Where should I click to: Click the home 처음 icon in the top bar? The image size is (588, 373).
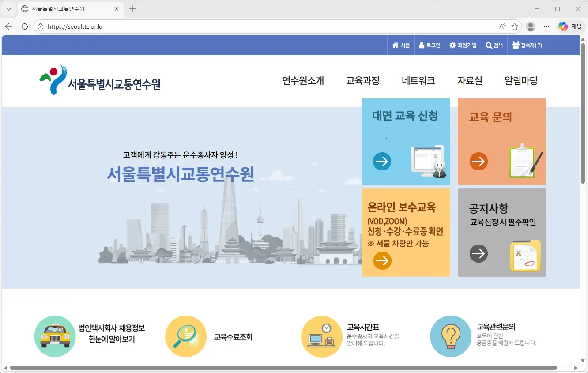pos(396,45)
